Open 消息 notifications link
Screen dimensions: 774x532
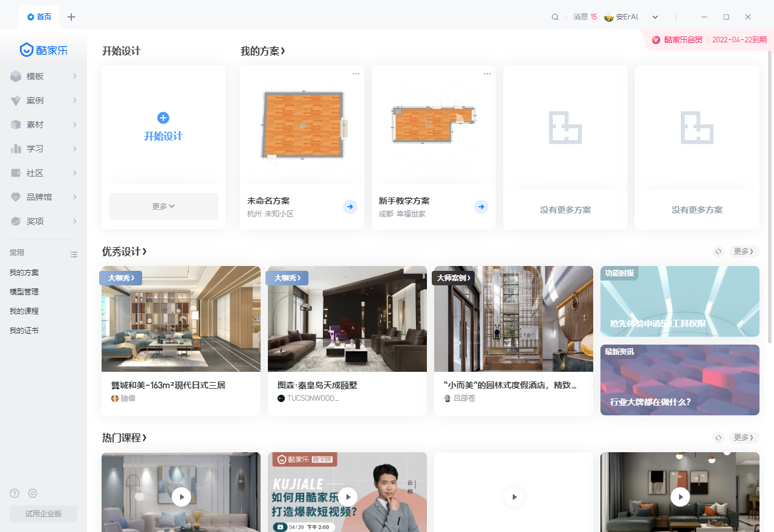pos(585,17)
